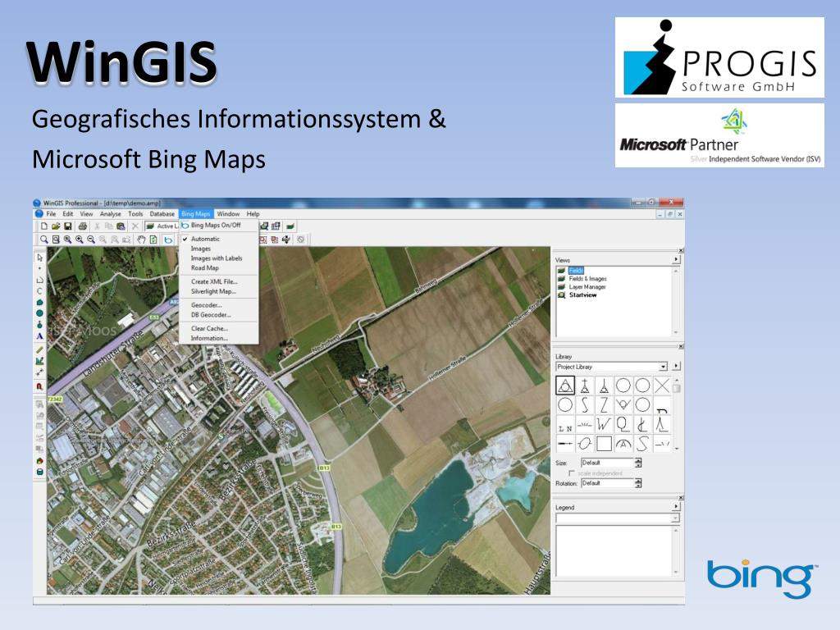Screen dimensions: 840x630
Task: Select the Text 'A' tool
Action: tap(39, 336)
